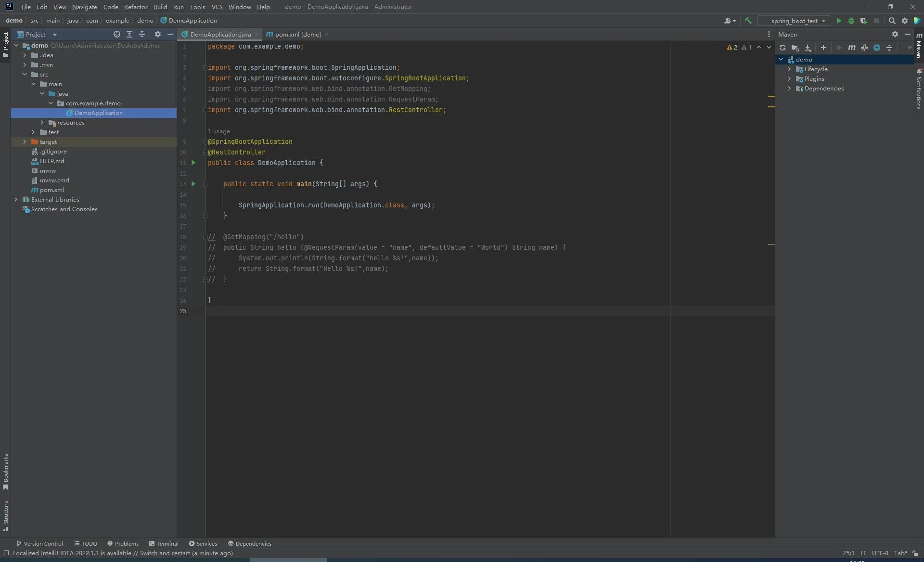The height and width of the screenshot is (562, 924).
Task: Switch to pom.xml (demo) editor tab
Action: click(x=297, y=34)
